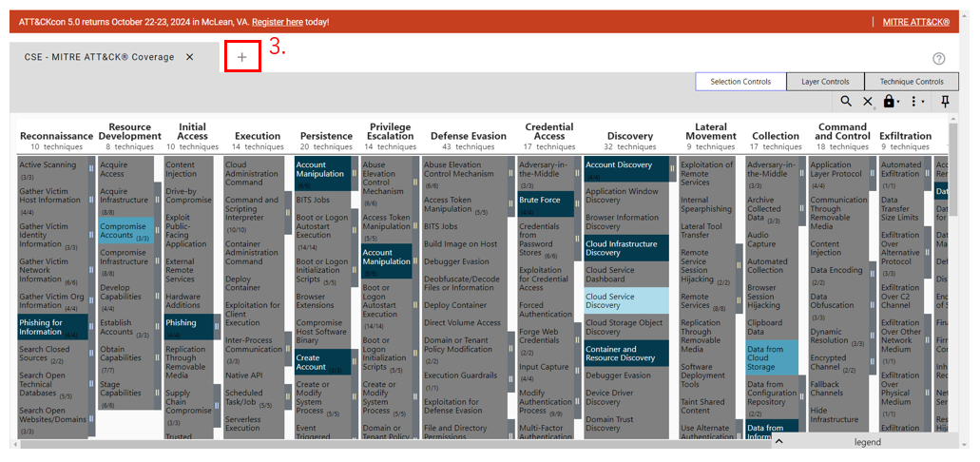Expand Archive Collected Data sub-techniques handle
The image size is (980, 462).
802,209
